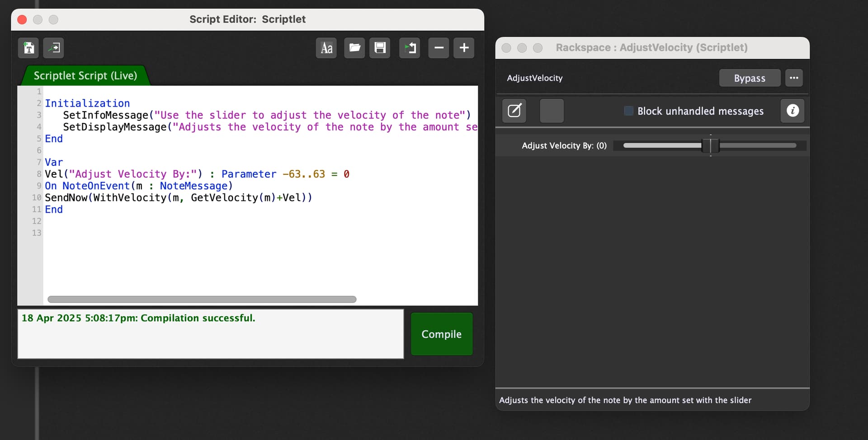This screenshot has width=868, height=440.
Task: Open the scriptlet edit pencil icon
Action: coord(514,111)
